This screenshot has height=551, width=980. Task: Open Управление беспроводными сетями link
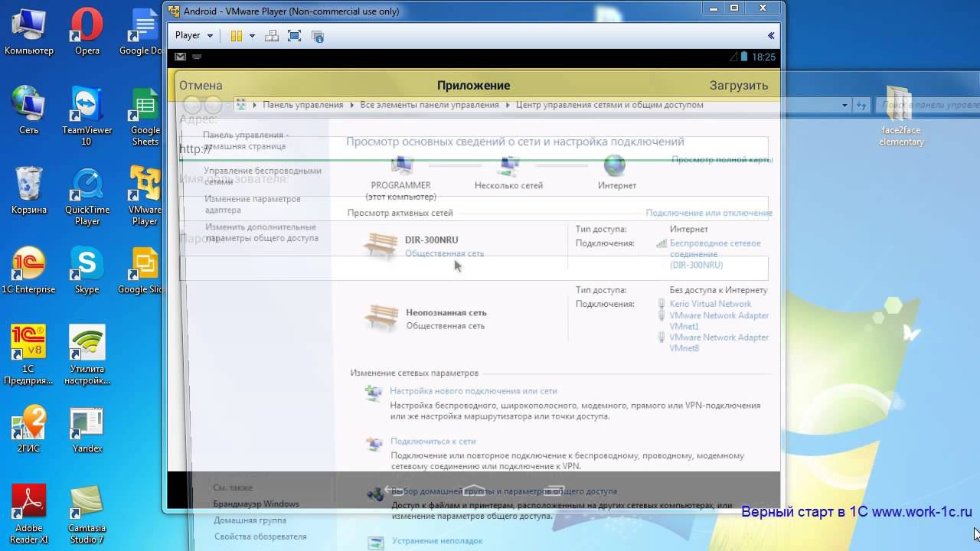coord(263,176)
